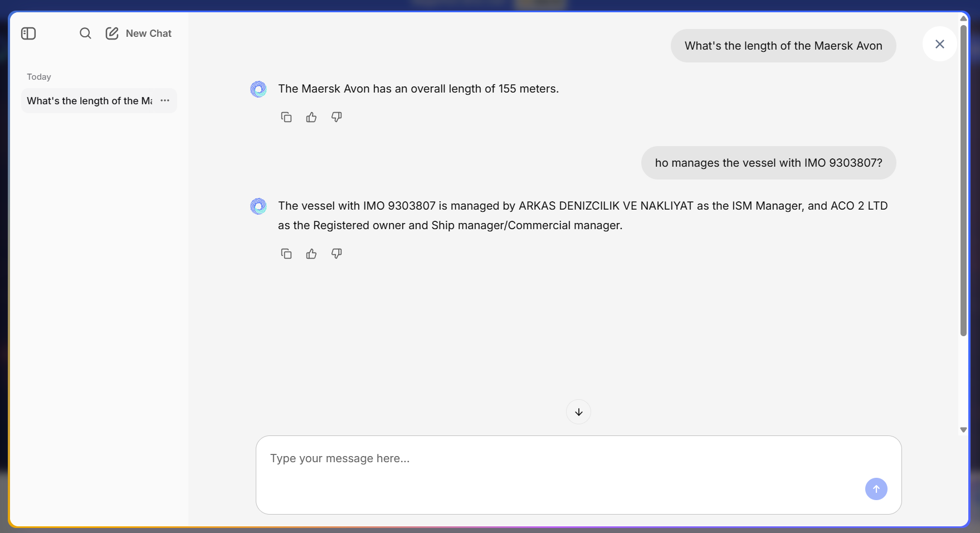Image resolution: width=980 pixels, height=533 pixels.
Task: Click the user message about Maersk Avon length
Action: pos(783,46)
